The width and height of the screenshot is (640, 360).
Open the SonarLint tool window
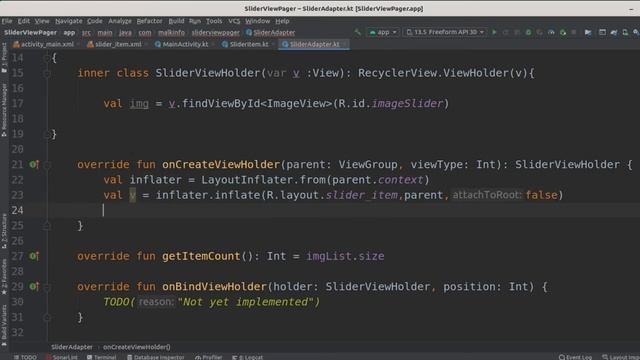62,357
